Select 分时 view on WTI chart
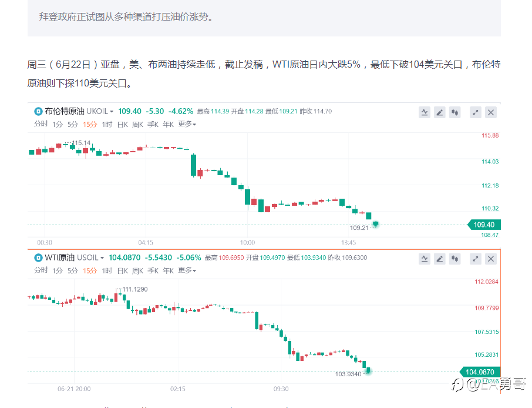532x408 pixels. click(41, 270)
